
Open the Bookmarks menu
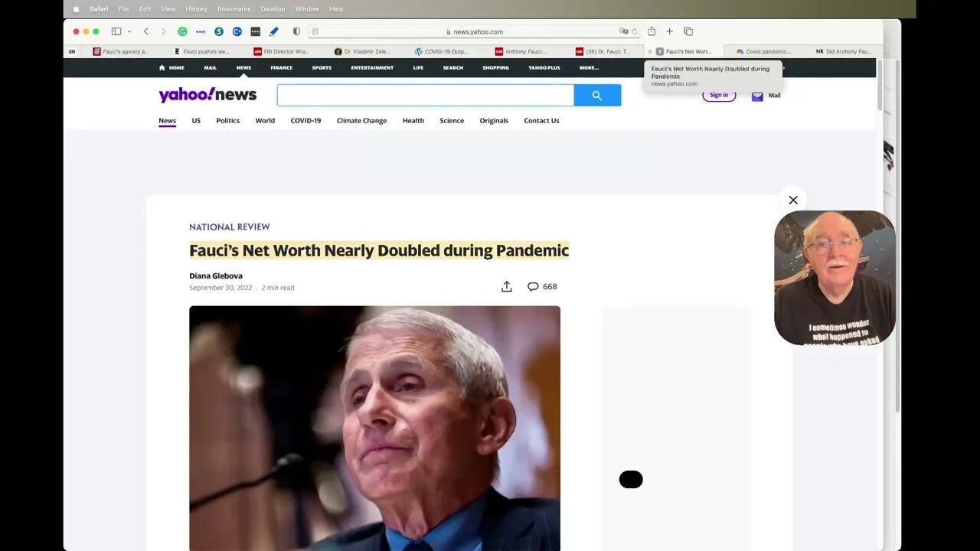pos(234,9)
